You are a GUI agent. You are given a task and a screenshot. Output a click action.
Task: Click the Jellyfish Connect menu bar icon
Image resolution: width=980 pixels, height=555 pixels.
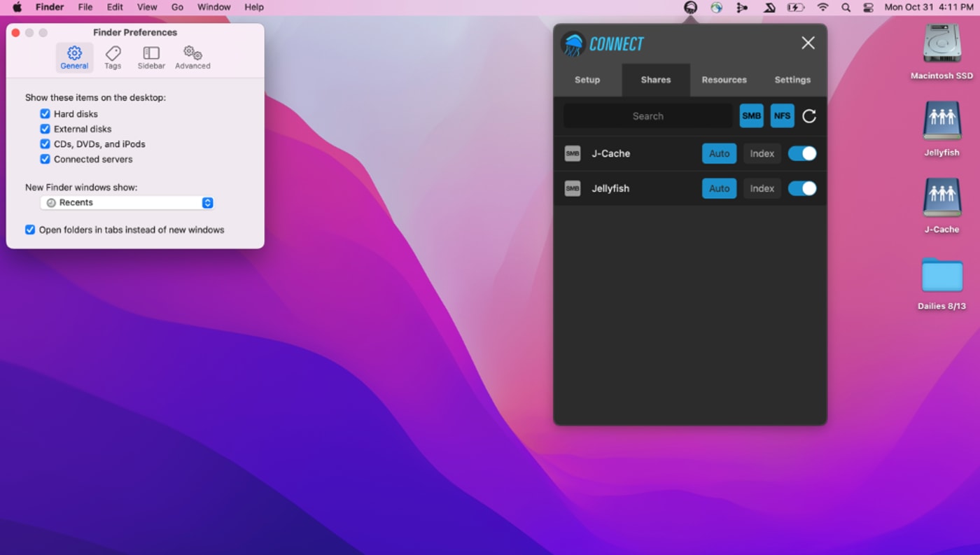[690, 8]
